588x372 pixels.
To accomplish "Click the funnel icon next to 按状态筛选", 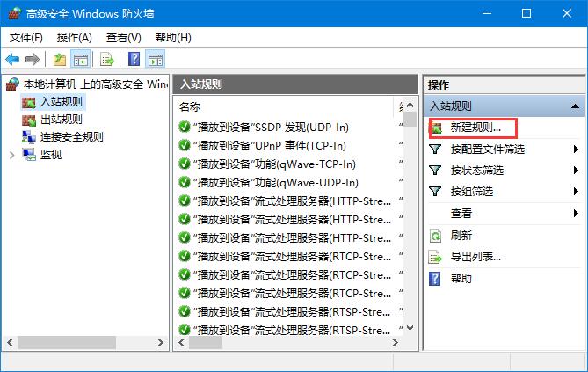I will (x=435, y=171).
